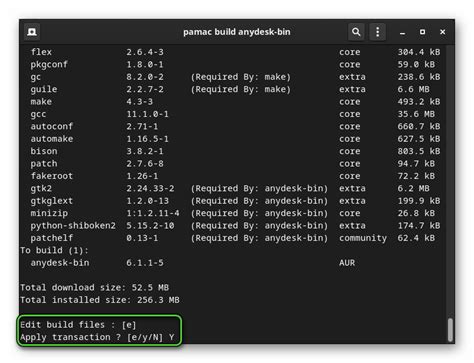Open the three-dot menu in header
The image size is (474, 363).
377,32
